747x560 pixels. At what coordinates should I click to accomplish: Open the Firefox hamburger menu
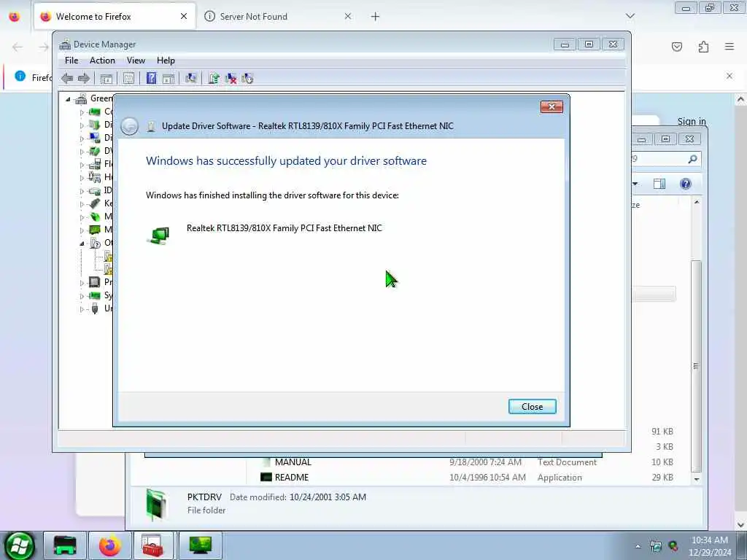coord(729,46)
